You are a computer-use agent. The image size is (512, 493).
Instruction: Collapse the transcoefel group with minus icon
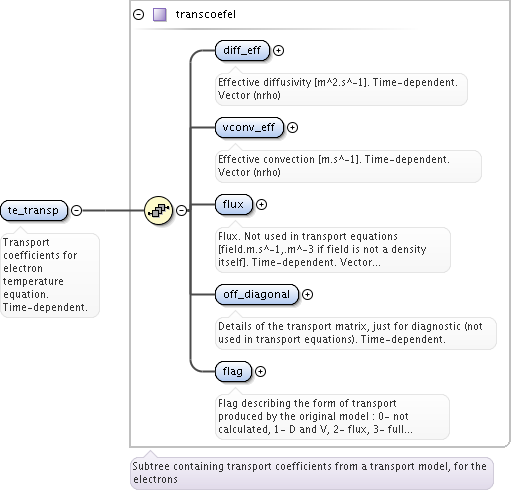point(138,14)
